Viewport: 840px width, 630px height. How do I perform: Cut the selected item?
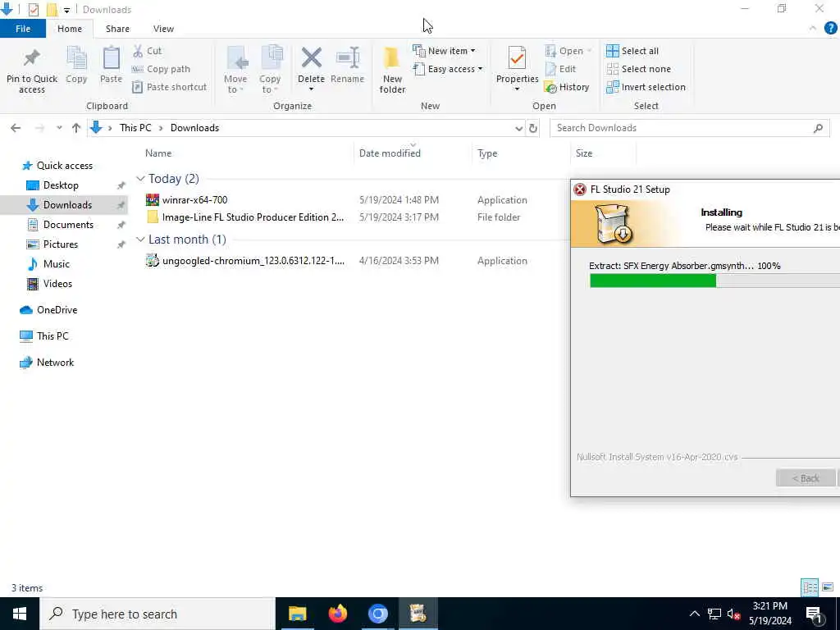click(x=148, y=51)
